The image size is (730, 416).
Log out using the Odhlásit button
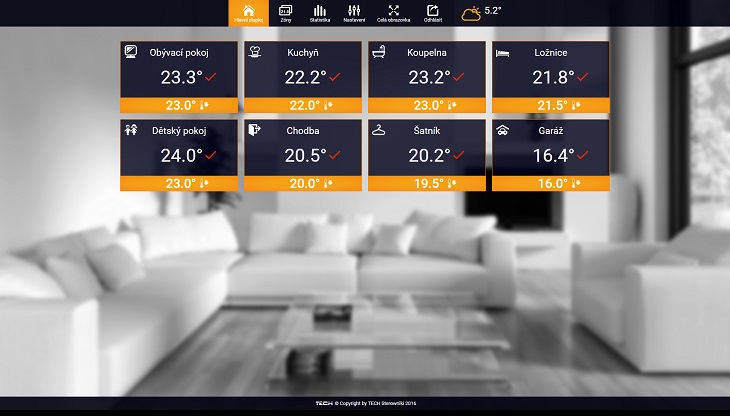[433, 13]
